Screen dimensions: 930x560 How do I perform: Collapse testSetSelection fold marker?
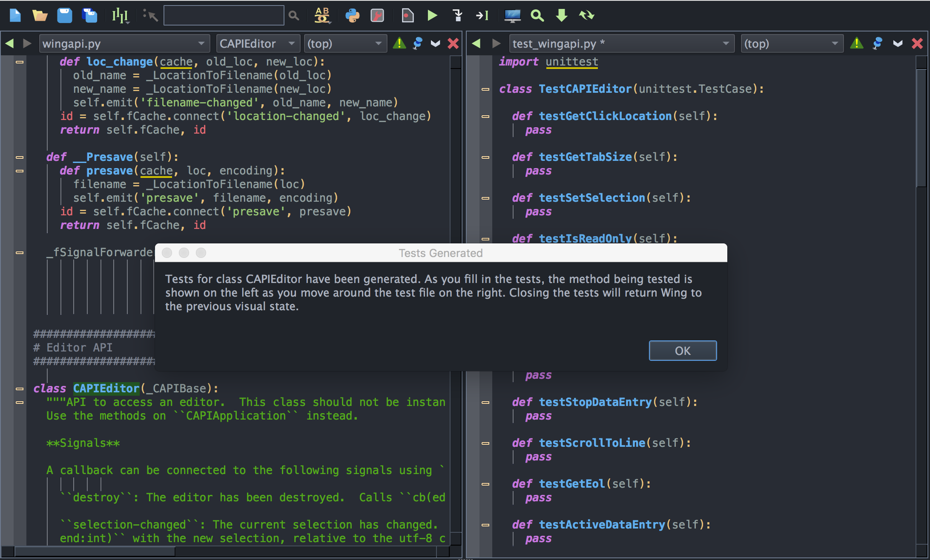(x=485, y=198)
